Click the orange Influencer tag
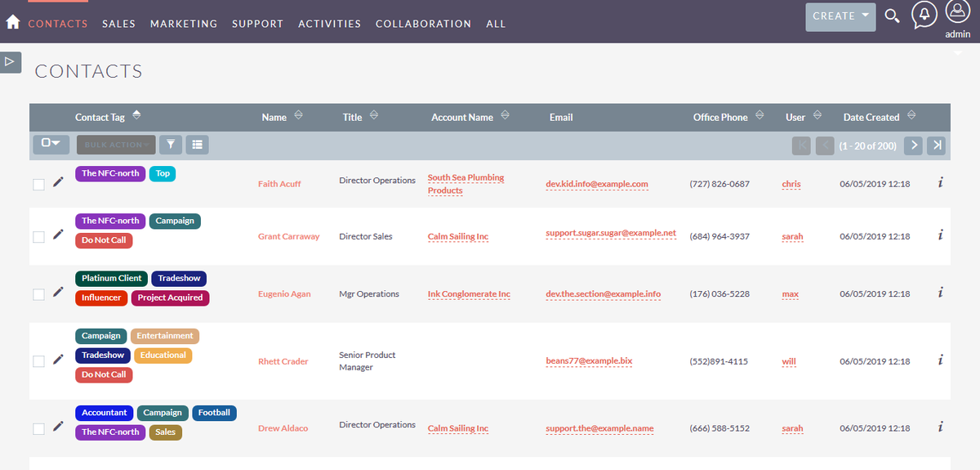Screen dimensions: 980x470 pos(101,298)
